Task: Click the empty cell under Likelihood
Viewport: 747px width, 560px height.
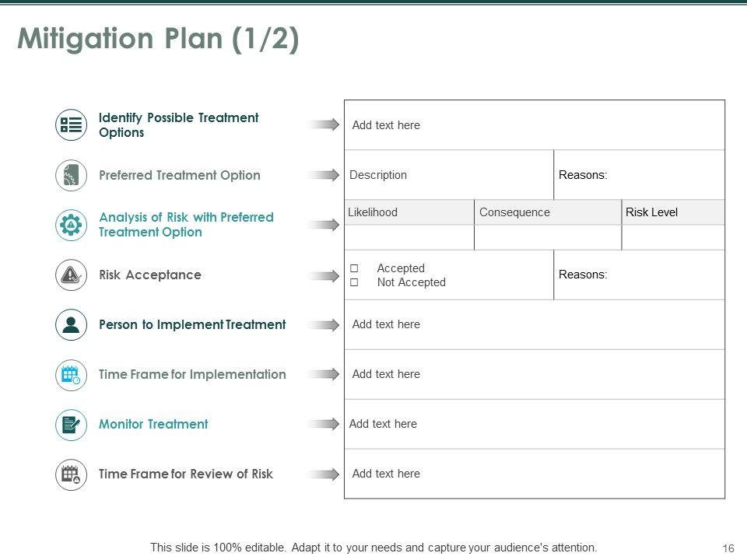Action: [409, 237]
